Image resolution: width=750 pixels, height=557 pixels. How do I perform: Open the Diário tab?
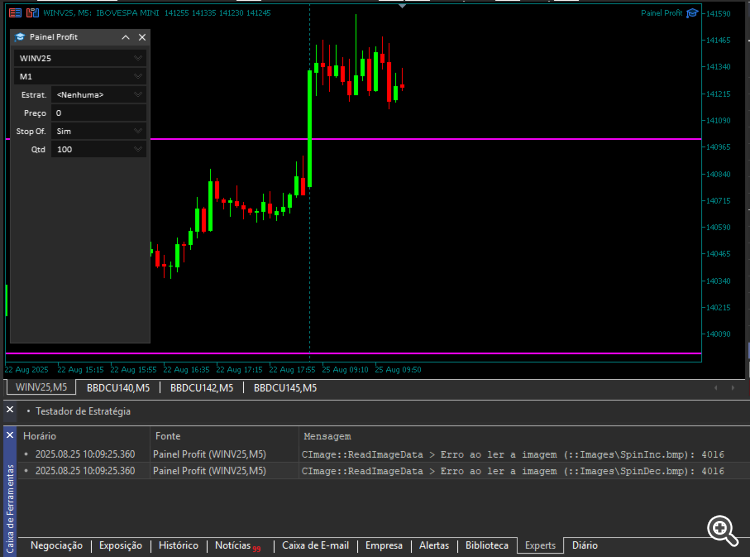point(585,546)
